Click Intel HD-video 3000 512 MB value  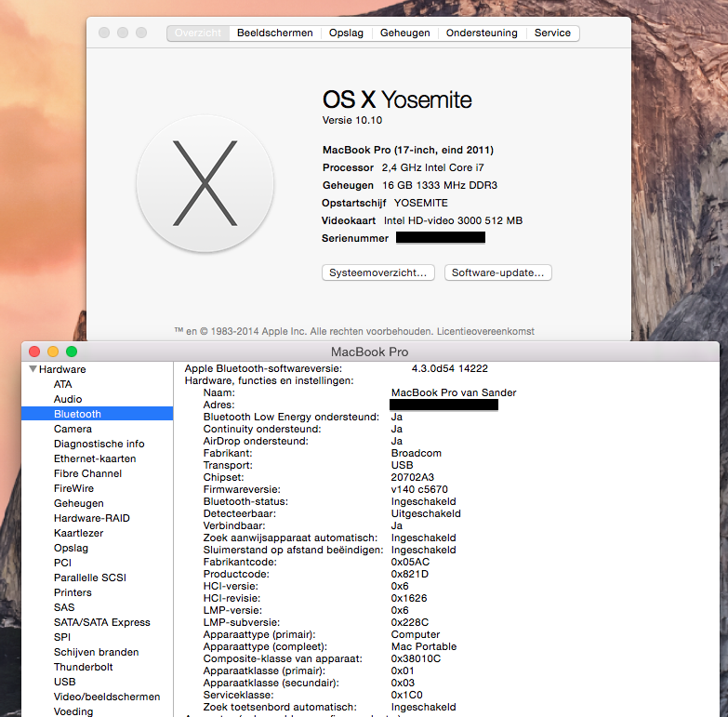tap(453, 220)
